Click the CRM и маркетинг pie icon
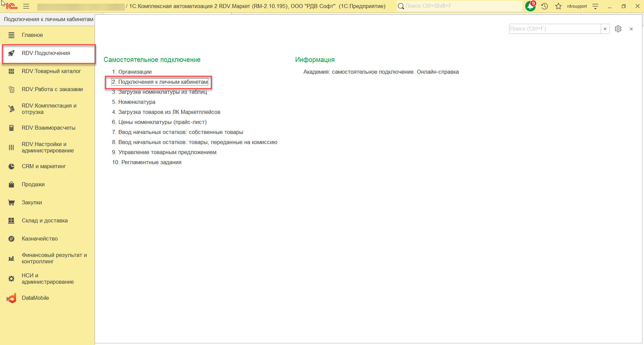The image size is (644, 345). click(x=11, y=166)
